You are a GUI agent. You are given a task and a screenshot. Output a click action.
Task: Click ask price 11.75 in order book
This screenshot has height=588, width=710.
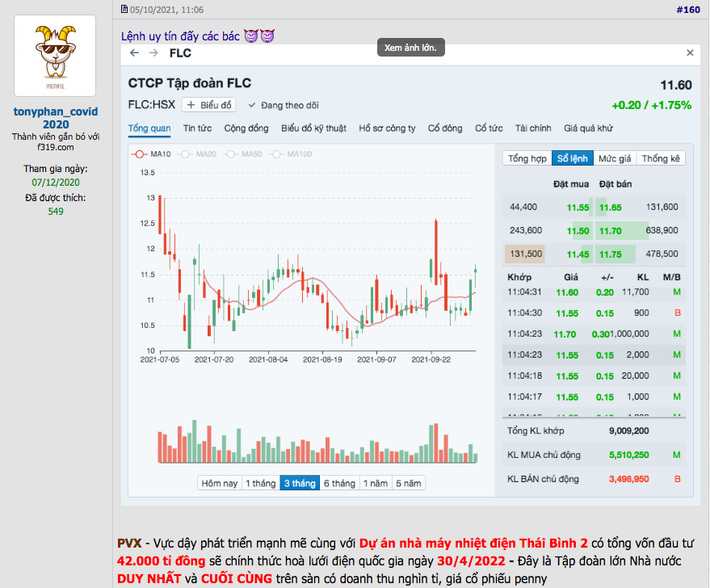611,254
